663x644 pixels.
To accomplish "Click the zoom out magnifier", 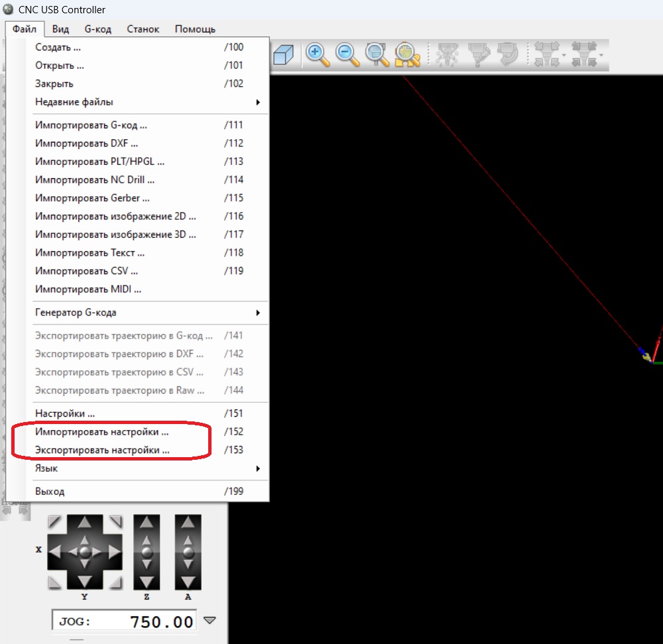I will pos(347,55).
